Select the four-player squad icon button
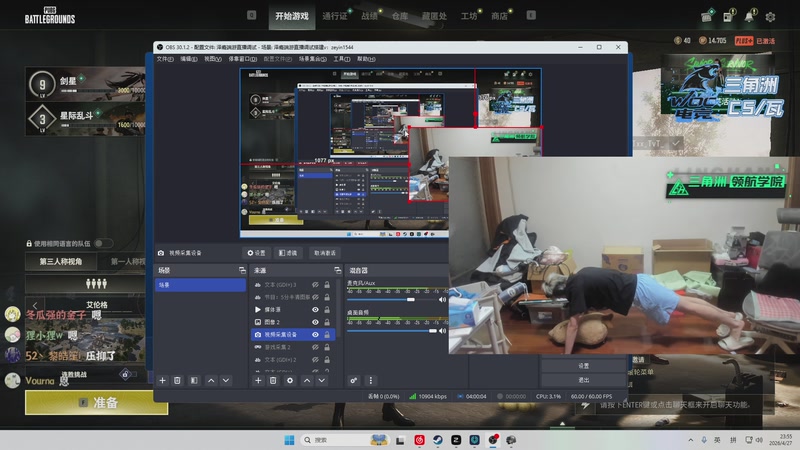800x450 pixels. [x=96, y=283]
